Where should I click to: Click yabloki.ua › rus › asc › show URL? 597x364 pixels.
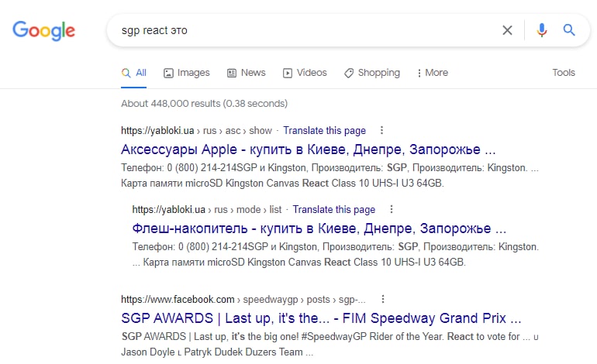point(196,131)
